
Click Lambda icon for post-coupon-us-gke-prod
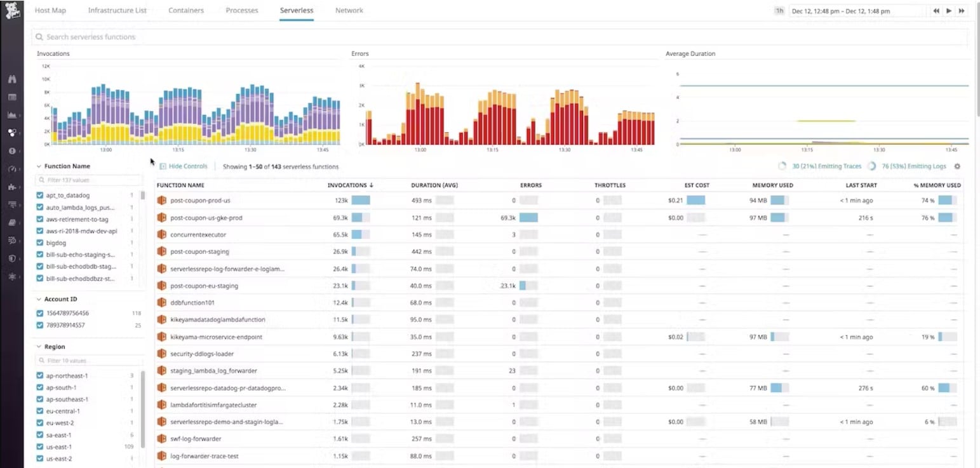point(161,217)
